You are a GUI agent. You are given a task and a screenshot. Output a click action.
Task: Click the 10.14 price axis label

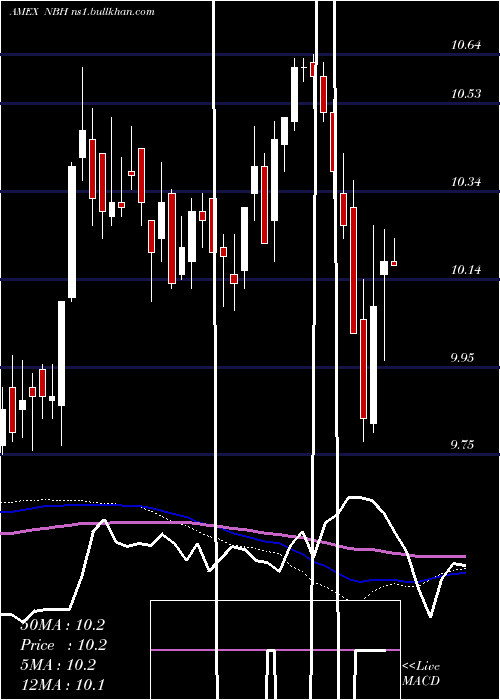click(466, 270)
